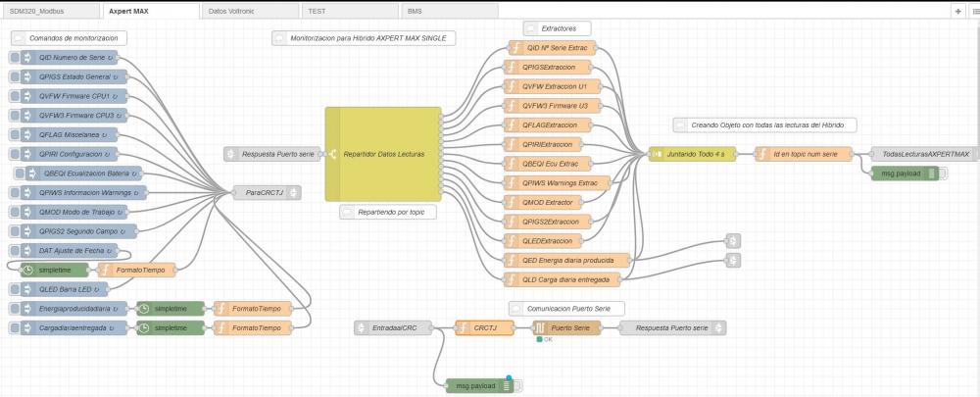980x397 pixels.
Task: Click clock icon of simpletime after Energiaproducidadiaria
Action: (x=143, y=309)
